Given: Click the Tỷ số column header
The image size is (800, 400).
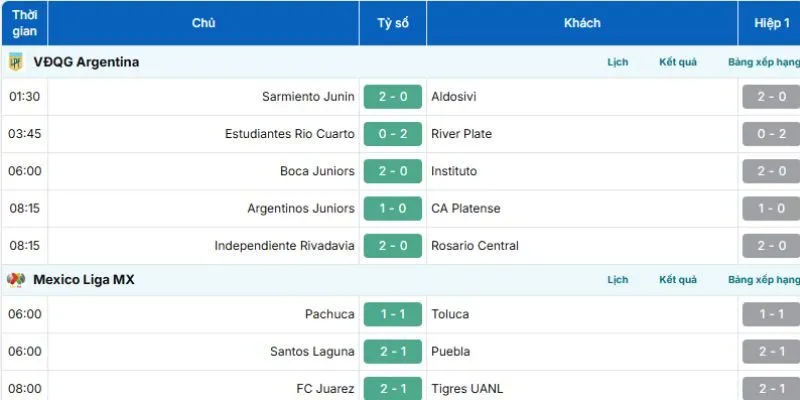Looking at the screenshot, I should [x=393, y=23].
